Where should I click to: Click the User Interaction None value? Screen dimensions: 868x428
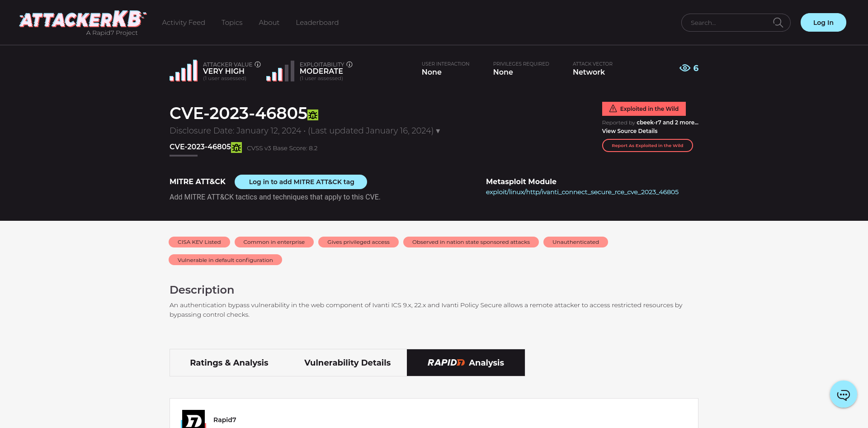432,72
